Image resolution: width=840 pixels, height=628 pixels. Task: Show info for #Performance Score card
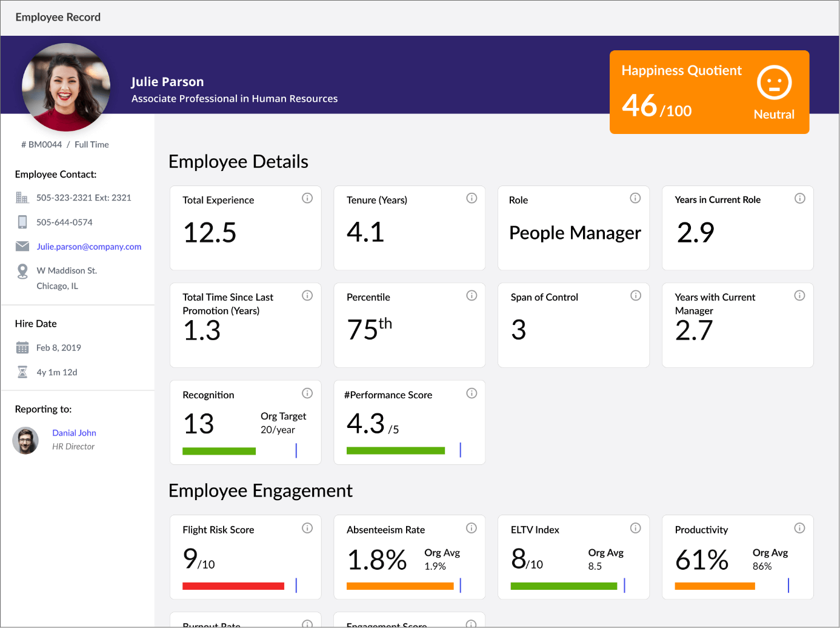tap(472, 393)
